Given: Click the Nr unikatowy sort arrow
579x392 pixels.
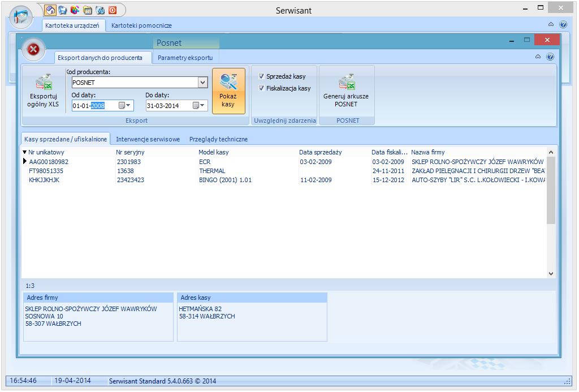Looking at the screenshot, I should coord(25,152).
